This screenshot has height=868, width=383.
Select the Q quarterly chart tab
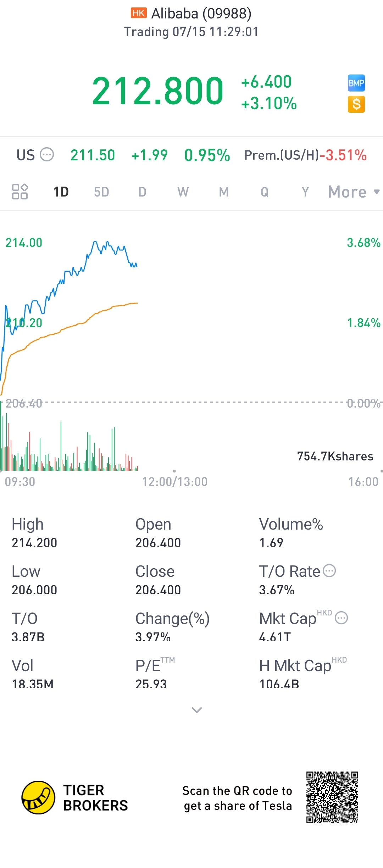click(265, 192)
